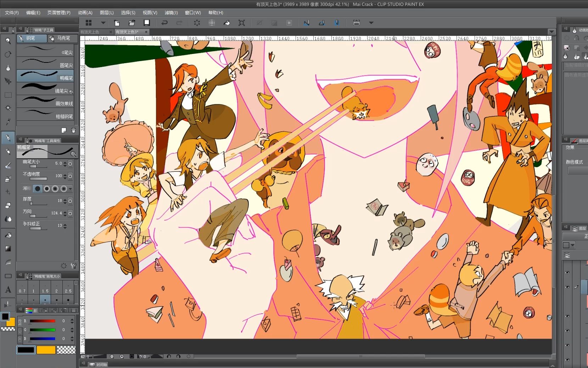Open the sub tool palette menu
This screenshot has height=368, width=588.
(20, 29)
